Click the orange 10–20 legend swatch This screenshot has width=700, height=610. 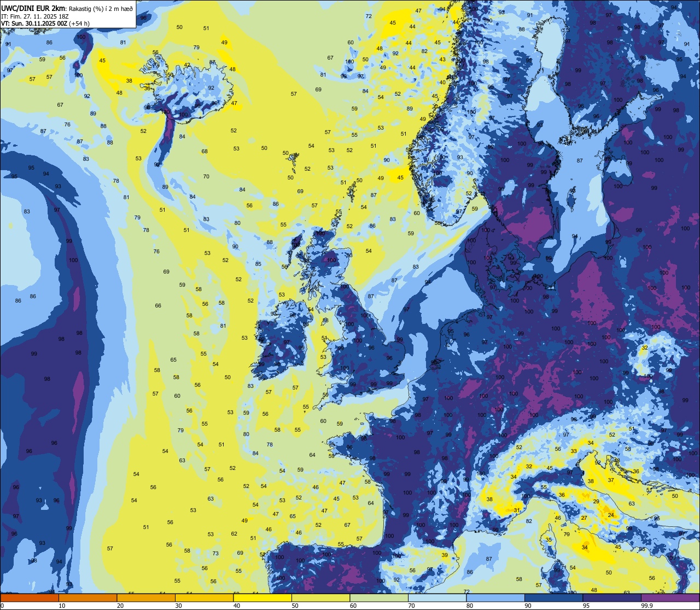coord(87,597)
